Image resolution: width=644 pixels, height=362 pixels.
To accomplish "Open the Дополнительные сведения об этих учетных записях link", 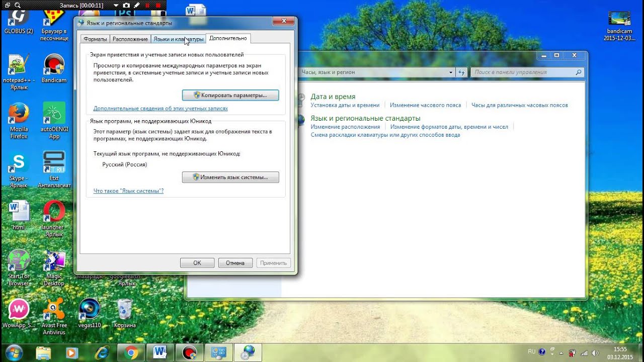I will coord(160,109).
